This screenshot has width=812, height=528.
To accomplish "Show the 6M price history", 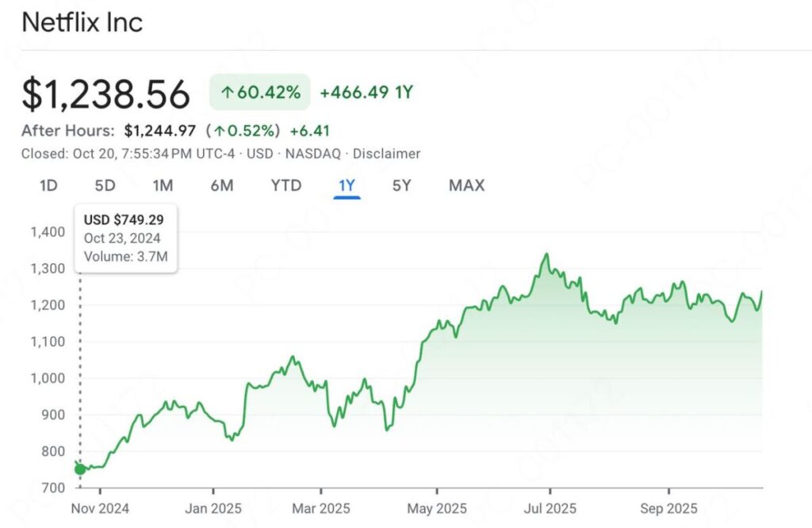I will (x=222, y=186).
